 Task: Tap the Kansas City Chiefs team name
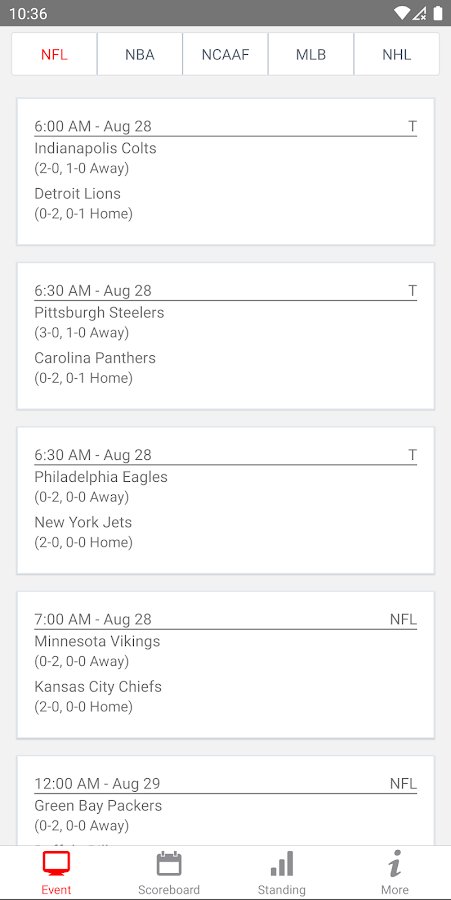[98, 686]
